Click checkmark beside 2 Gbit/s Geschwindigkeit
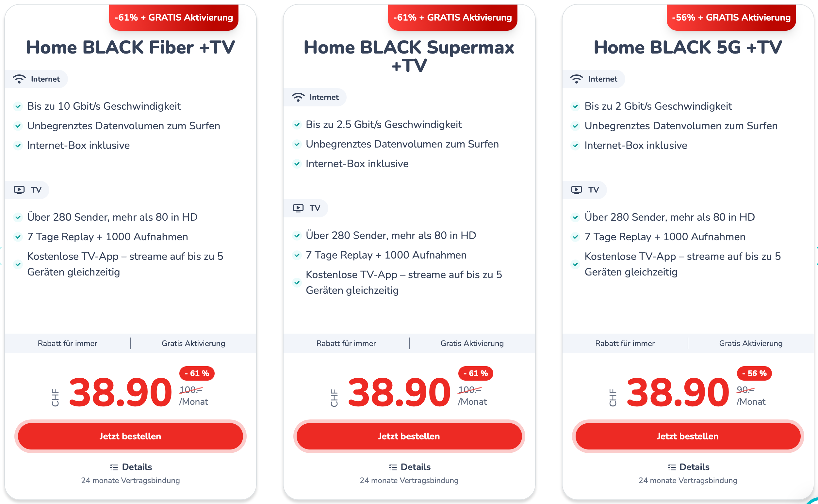818x504 pixels. [x=576, y=106]
